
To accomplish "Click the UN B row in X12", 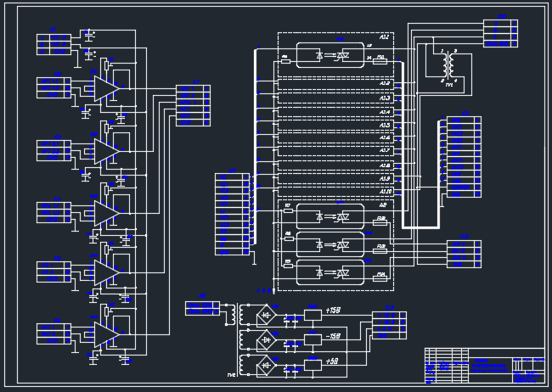I will [464, 251].
